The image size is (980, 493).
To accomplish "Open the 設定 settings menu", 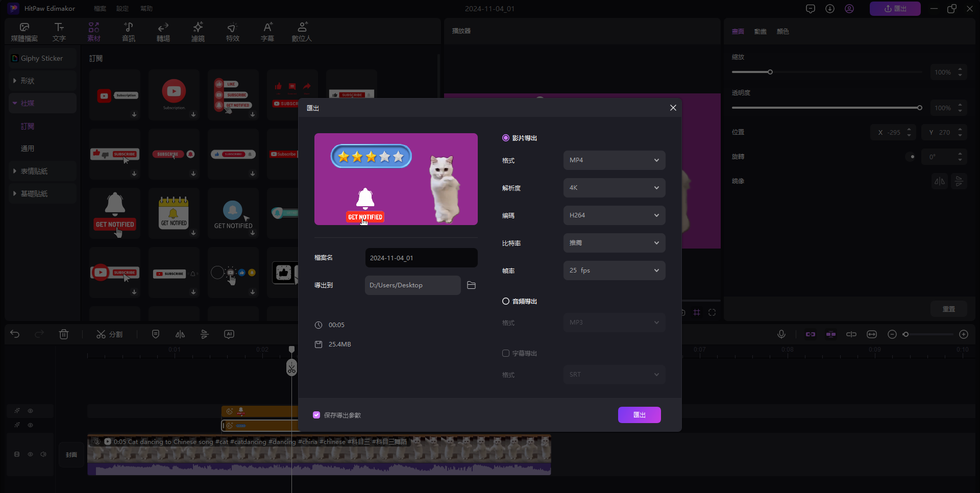I will 122,9.
